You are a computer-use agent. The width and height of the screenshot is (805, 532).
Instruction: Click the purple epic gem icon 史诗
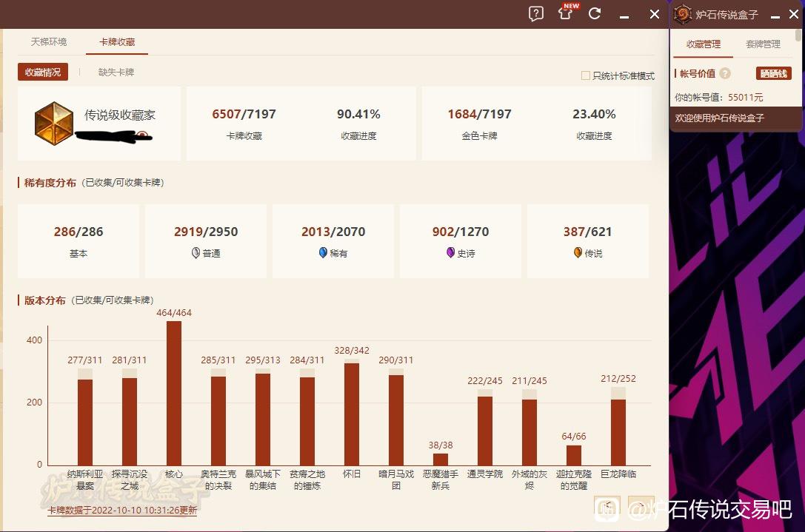[x=450, y=253]
